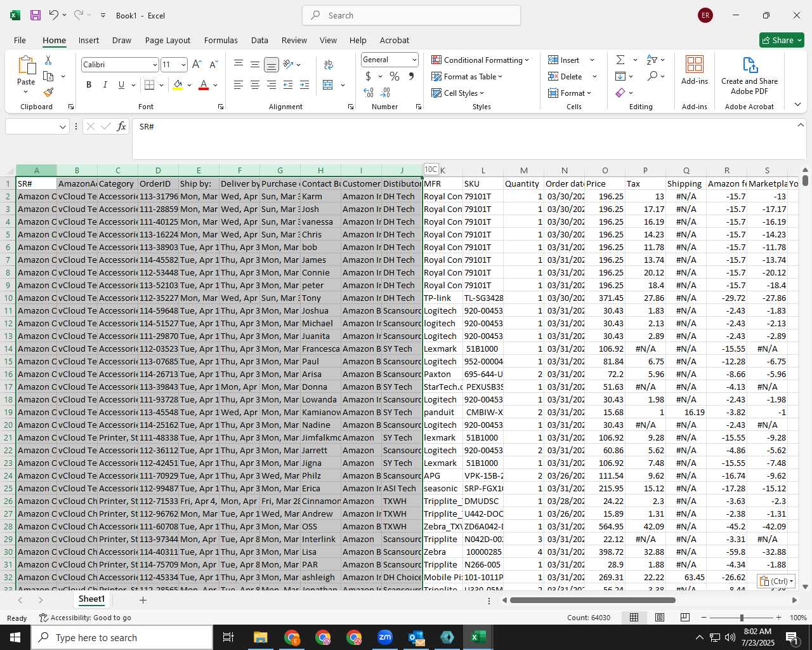Open the Calibri font name dropdown
812x650 pixels.
click(x=155, y=65)
